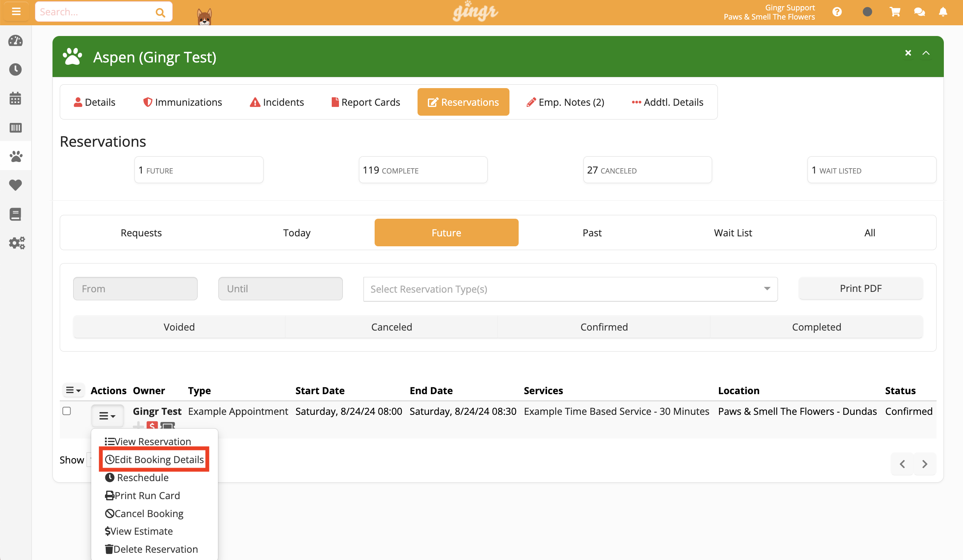
Task: Open the book reports sidebar icon
Action: click(16, 214)
